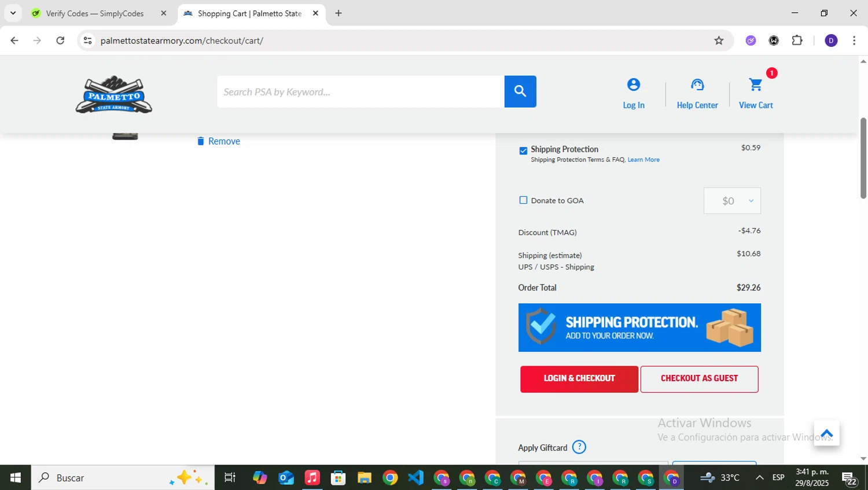Open View Cart via the cart icon
Viewport: 868px width, 490px height.
(x=756, y=85)
